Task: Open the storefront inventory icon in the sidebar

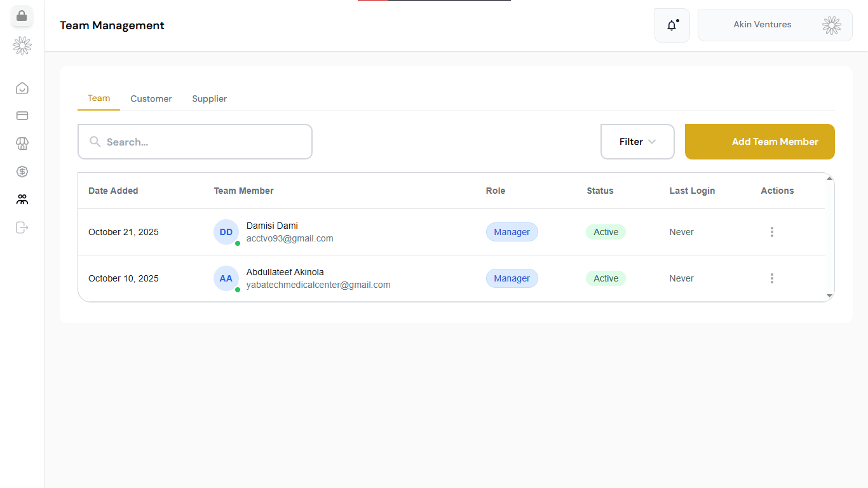Action: (22, 144)
